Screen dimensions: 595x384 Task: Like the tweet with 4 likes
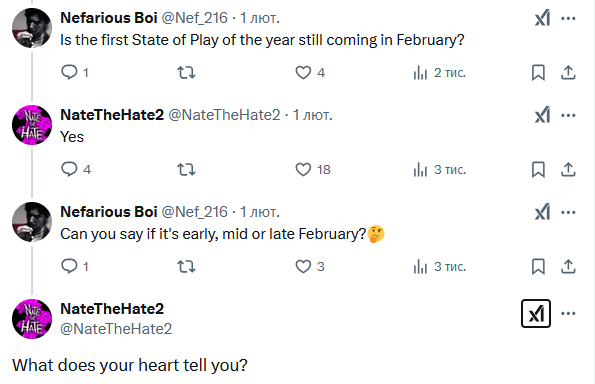[310, 72]
